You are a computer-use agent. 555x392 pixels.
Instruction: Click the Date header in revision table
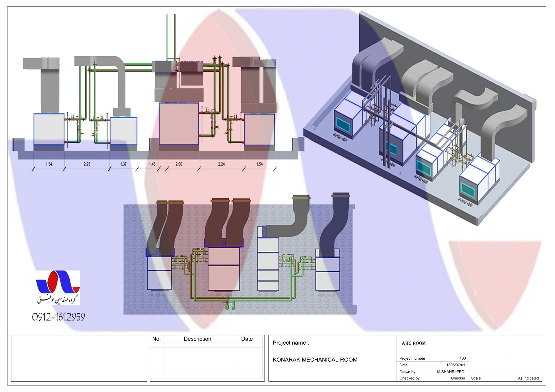[x=247, y=339]
